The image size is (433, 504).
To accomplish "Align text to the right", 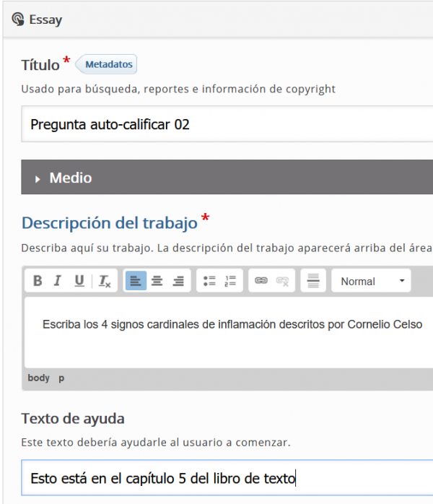I will (x=178, y=281).
